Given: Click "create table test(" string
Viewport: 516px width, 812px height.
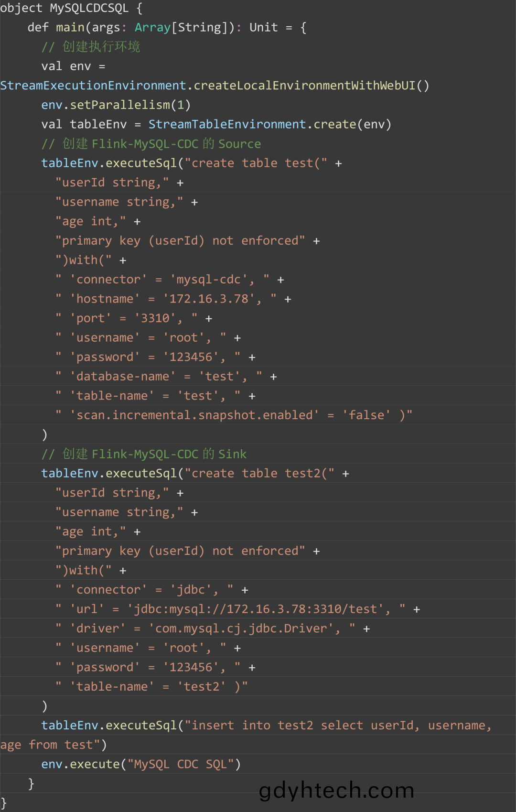Looking at the screenshot, I should point(256,163).
